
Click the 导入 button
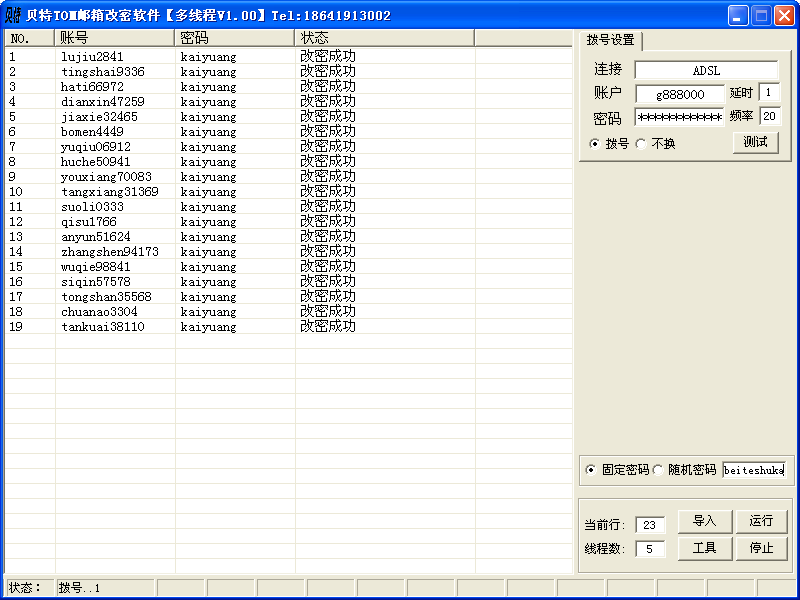tap(704, 521)
